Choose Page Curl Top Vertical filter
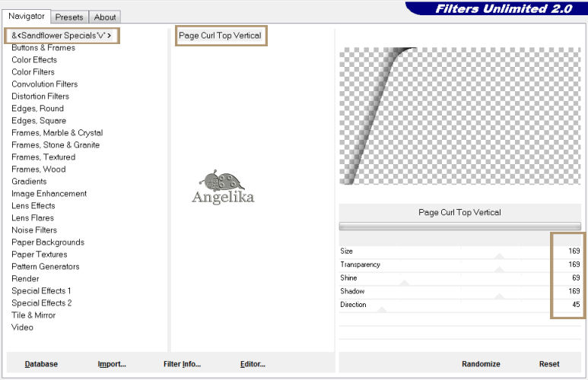 (220, 36)
